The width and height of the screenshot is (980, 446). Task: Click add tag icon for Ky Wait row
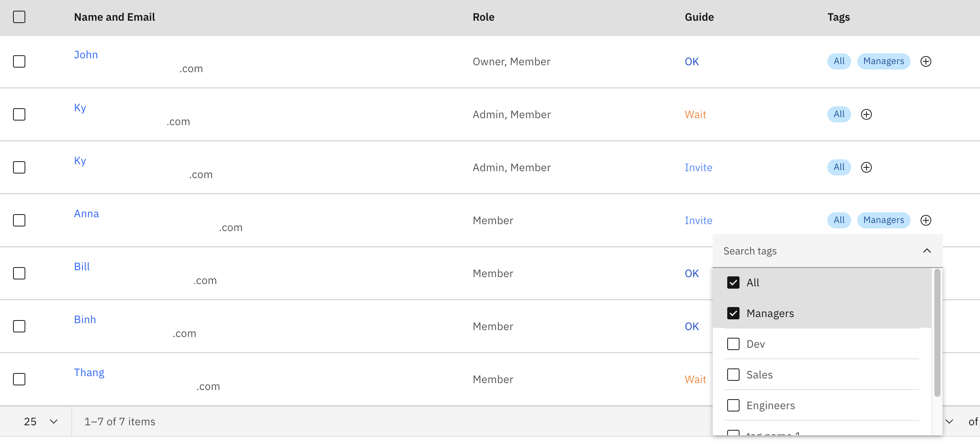(x=866, y=114)
